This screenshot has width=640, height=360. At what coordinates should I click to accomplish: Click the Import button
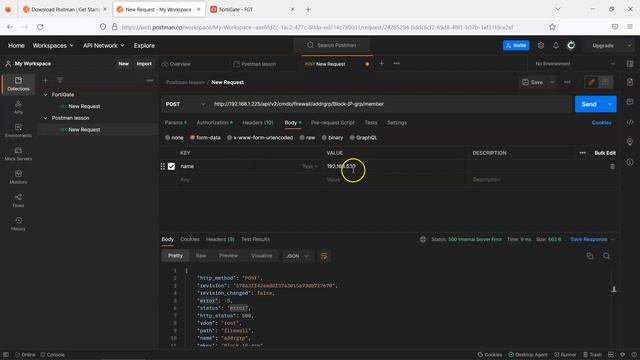point(144,64)
